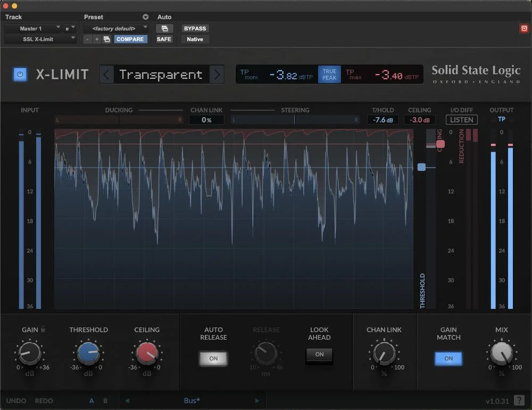Click the blue THRESHOLD knob
This screenshot has height=410, width=532.
(88, 354)
